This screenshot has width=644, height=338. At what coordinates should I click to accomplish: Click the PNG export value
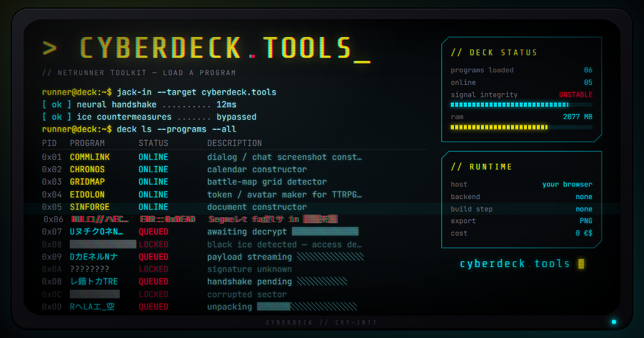click(586, 221)
